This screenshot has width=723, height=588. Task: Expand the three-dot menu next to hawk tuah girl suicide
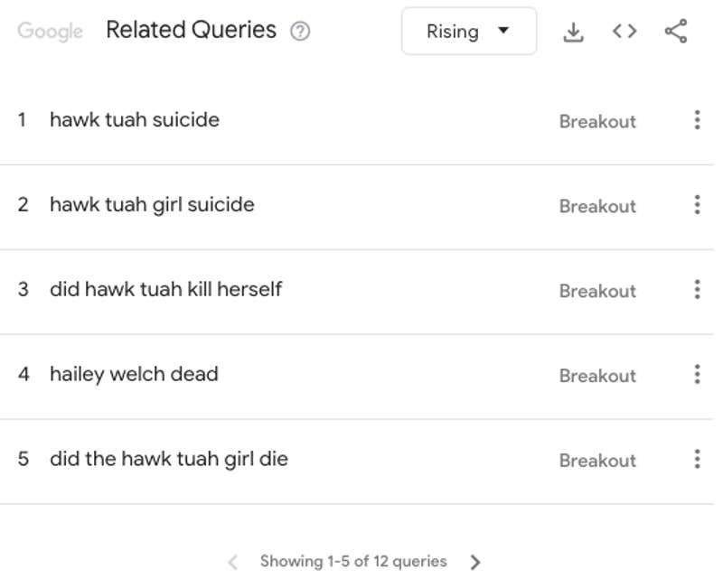[697, 205]
